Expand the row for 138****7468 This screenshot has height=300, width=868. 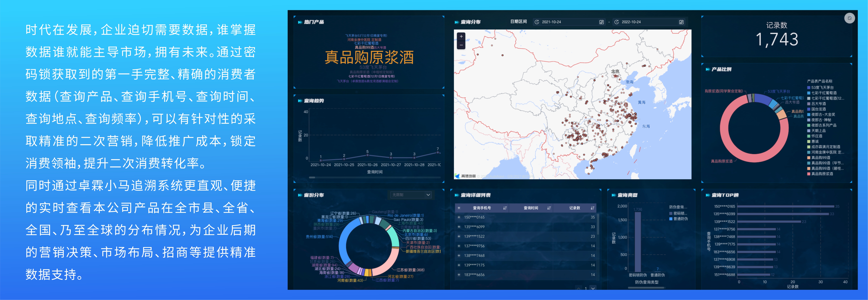point(459,256)
